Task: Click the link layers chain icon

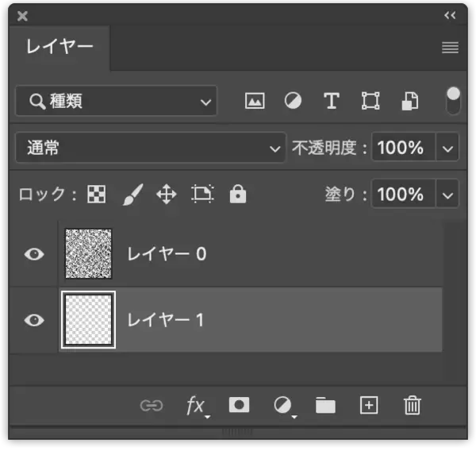Action: (x=152, y=406)
